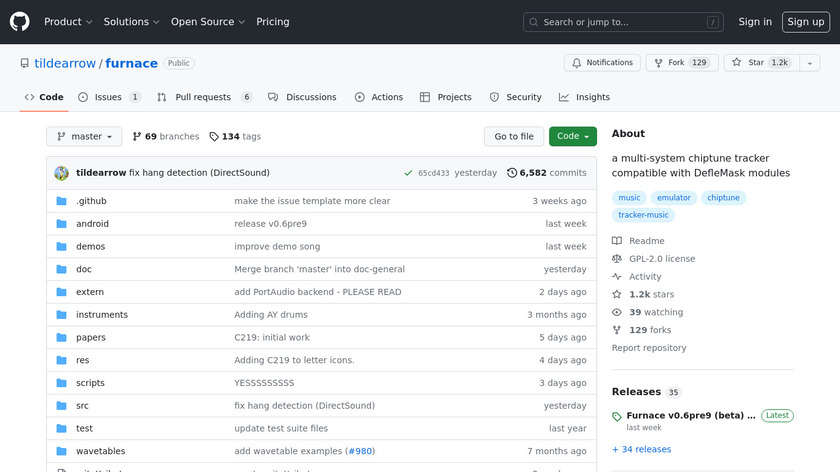Viewport: 840px width, 472px height.
Task: Click the GPL-2.0 license scale icon
Action: [617, 259]
